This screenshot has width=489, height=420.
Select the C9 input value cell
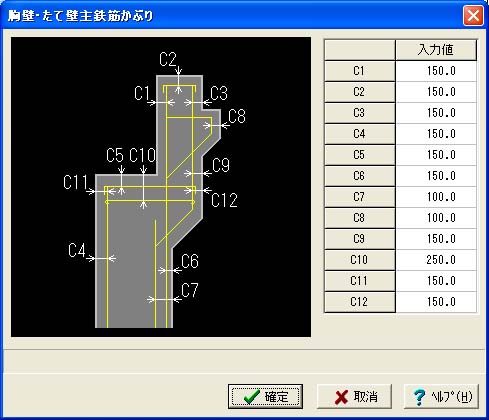pyautogui.click(x=436, y=239)
